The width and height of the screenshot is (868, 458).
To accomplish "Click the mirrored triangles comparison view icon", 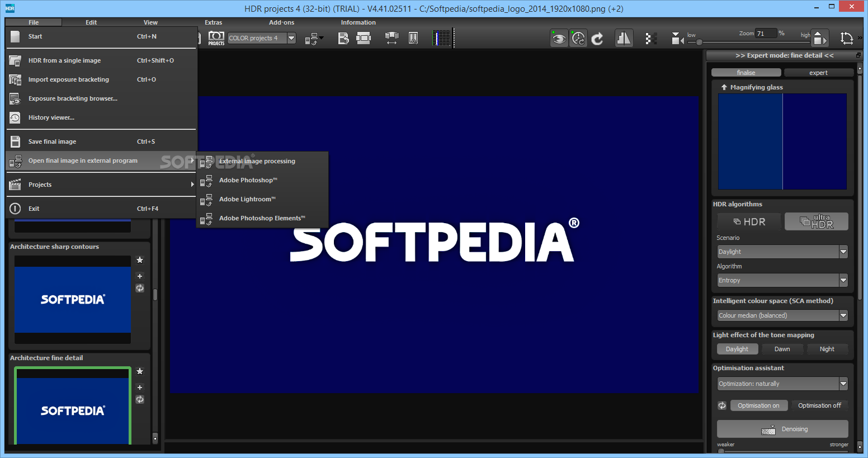I will pyautogui.click(x=624, y=38).
